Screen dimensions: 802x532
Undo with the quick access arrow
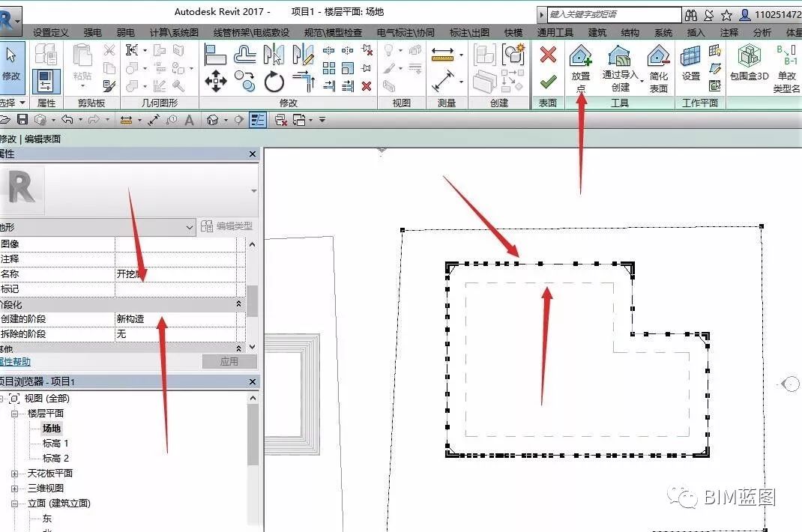67,120
